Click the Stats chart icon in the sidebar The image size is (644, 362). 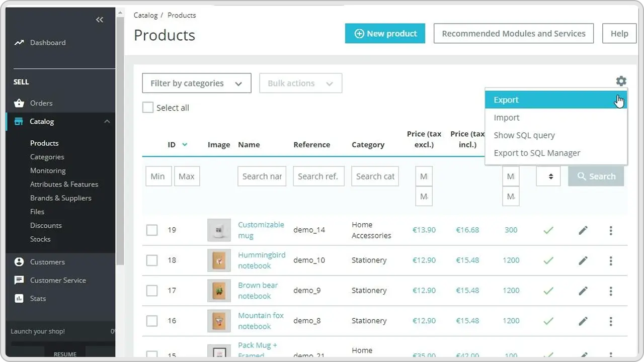[x=19, y=299]
